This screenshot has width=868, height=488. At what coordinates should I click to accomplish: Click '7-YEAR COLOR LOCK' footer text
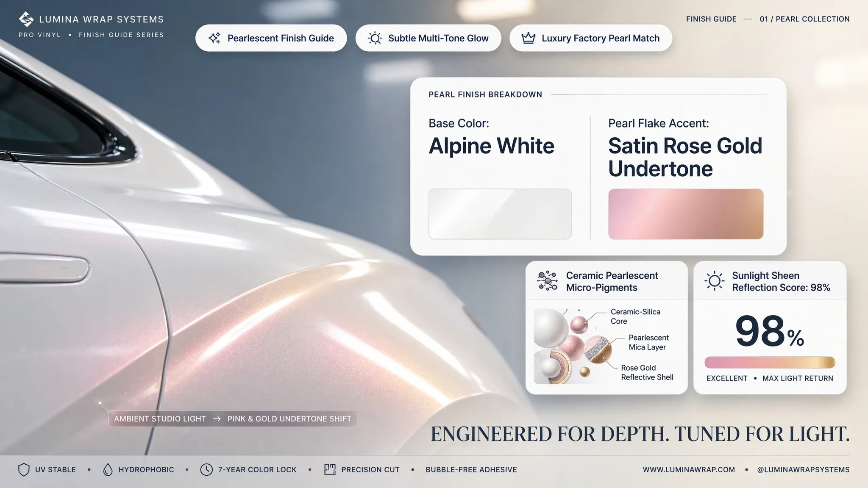click(257, 470)
